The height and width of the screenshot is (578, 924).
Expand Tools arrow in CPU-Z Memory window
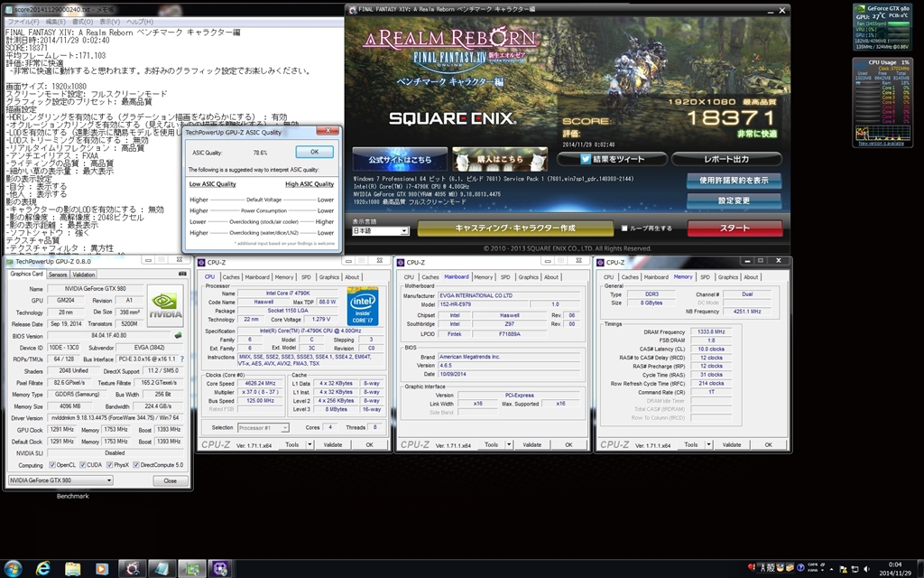pos(708,444)
